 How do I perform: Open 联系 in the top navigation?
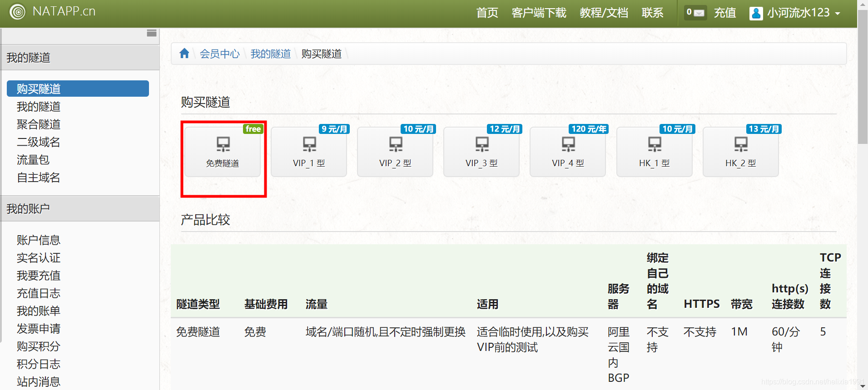tap(652, 13)
